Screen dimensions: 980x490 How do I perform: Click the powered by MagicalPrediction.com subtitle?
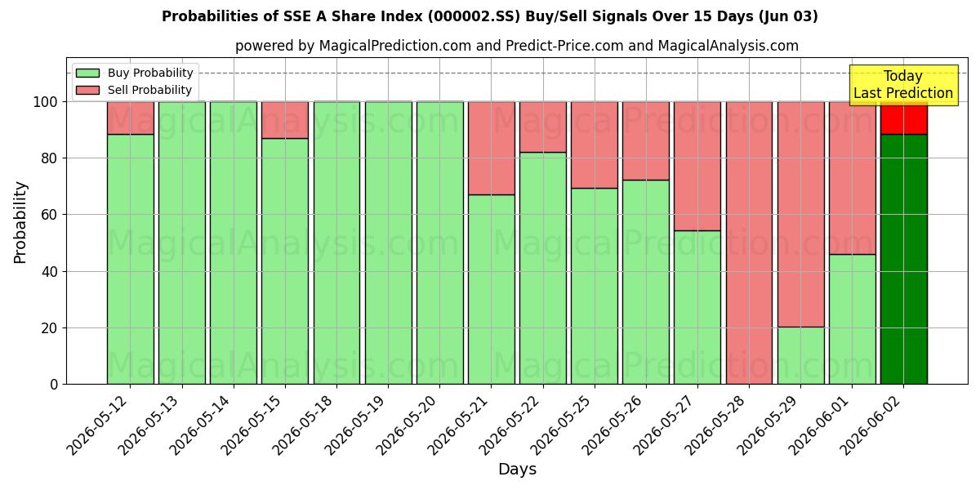click(x=517, y=46)
